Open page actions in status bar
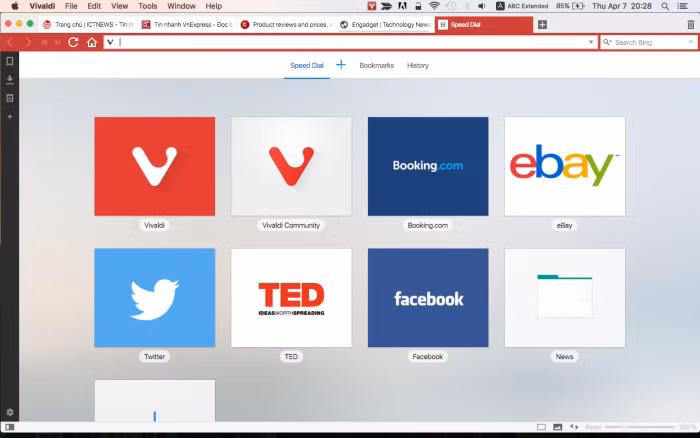Viewport: 700px width, 438px height. pyautogui.click(x=574, y=427)
